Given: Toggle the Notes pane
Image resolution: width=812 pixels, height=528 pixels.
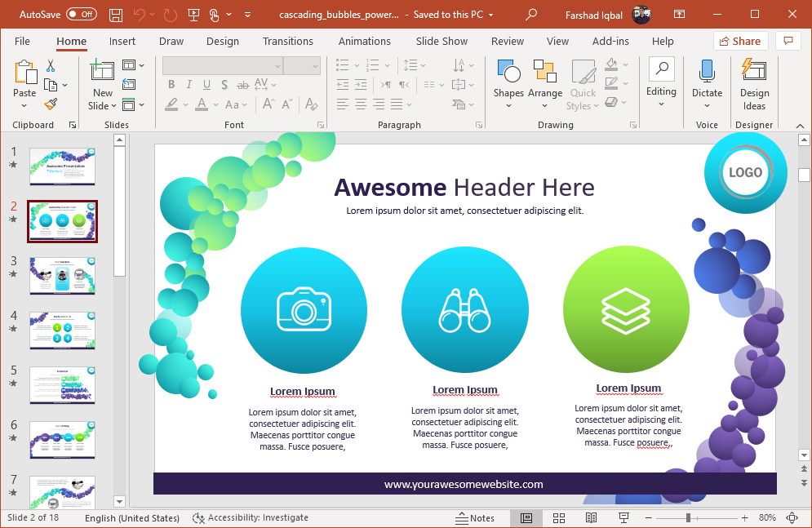Looking at the screenshot, I should tap(475, 518).
